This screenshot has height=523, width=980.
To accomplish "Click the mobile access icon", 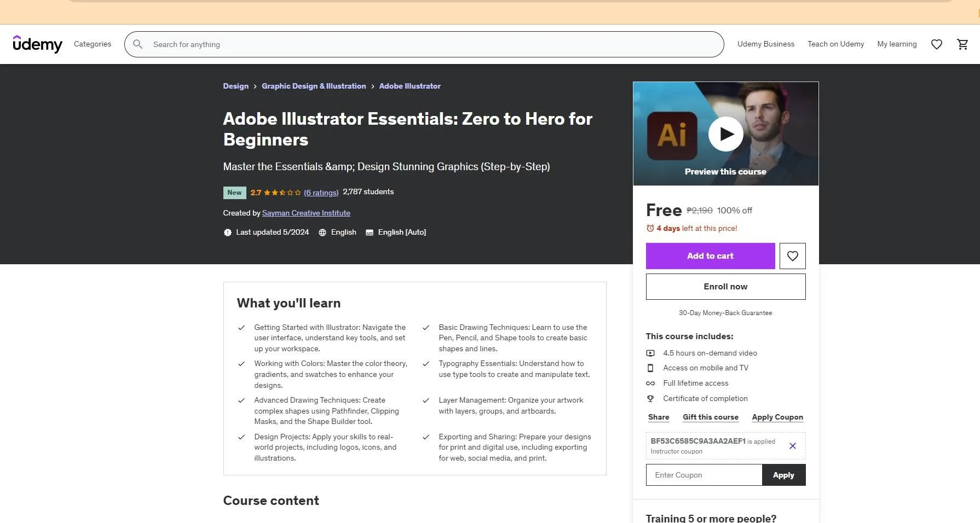I will 650,368.
